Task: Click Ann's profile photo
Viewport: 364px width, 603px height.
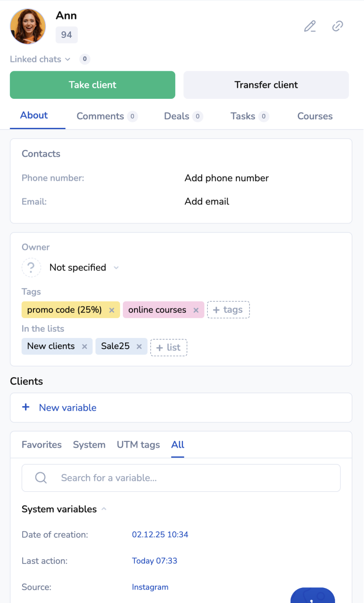Action: (x=28, y=26)
